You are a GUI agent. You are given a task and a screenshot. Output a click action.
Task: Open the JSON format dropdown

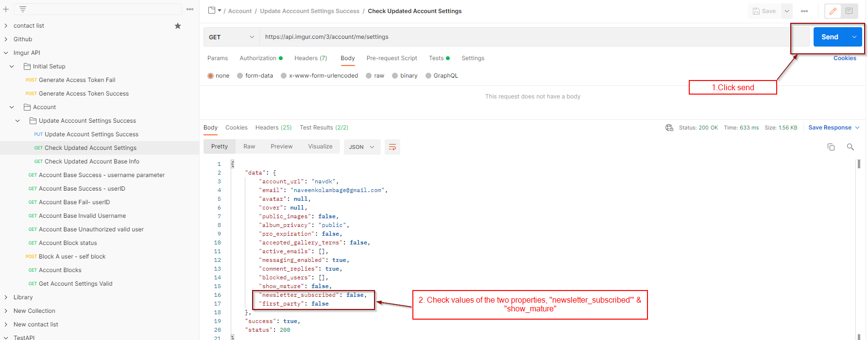[362, 147]
